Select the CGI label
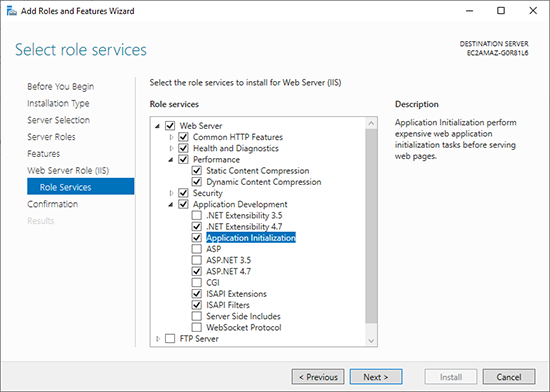Viewport: 550px width, 392px height. (213, 283)
